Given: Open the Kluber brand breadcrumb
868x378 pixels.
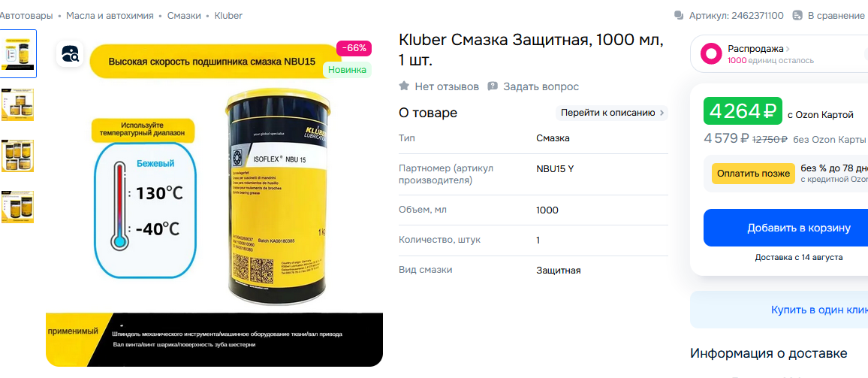Looking at the screenshot, I should pyautogui.click(x=228, y=16).
